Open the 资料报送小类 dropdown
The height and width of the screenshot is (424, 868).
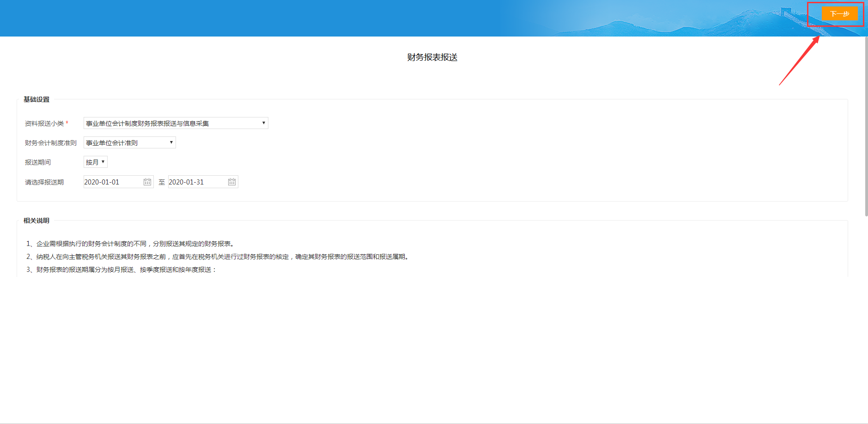[176, 123]
